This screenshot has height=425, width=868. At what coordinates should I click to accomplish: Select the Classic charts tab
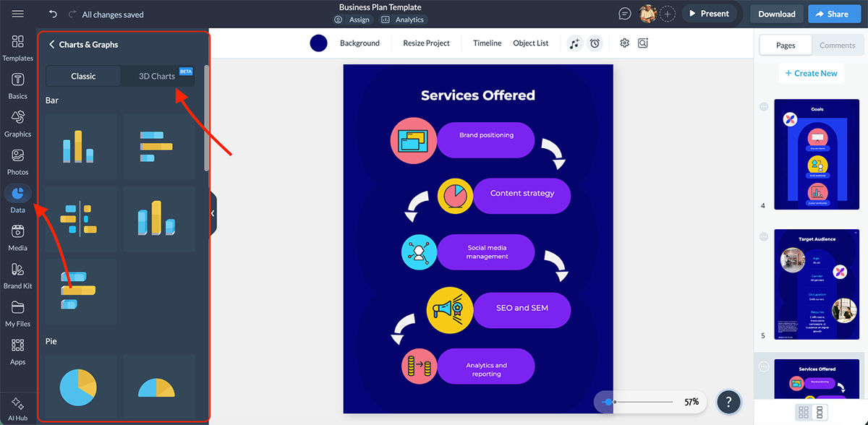(x=82, y=75)
